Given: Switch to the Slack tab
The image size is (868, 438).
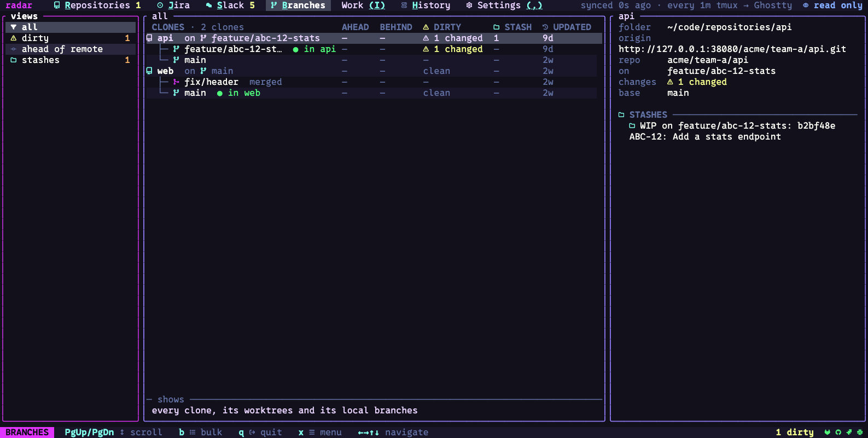Looking at the screenshot, I should coord(230,5).
